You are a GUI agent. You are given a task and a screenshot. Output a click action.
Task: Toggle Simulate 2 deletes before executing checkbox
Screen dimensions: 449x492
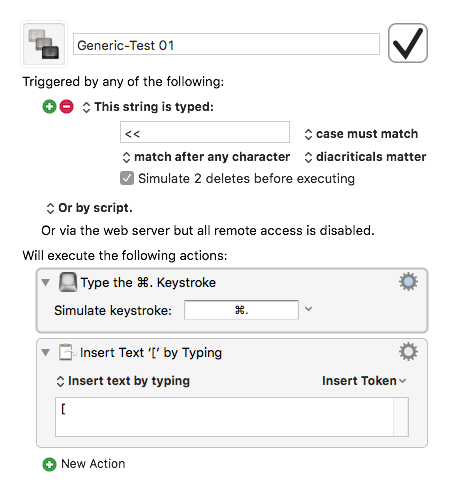pyautogui.click(x=127, y=178)
